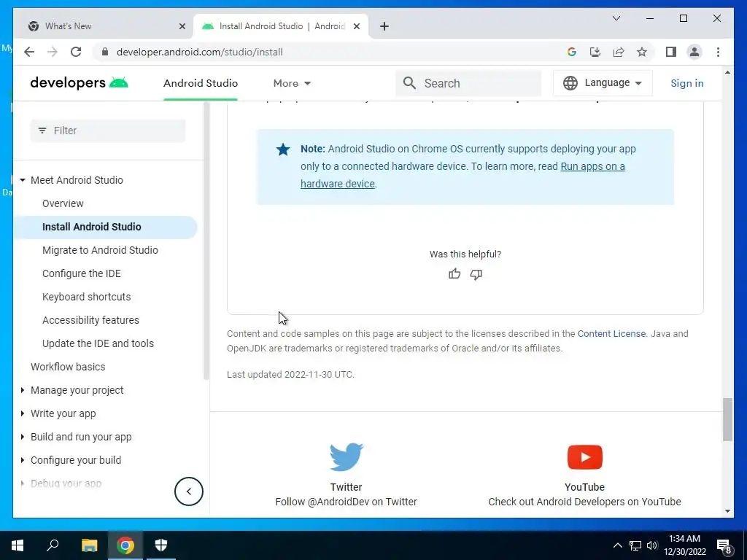Collapse the Meet Android Studio section
Screen dimensions: 747x560
[x=23, y=180]
